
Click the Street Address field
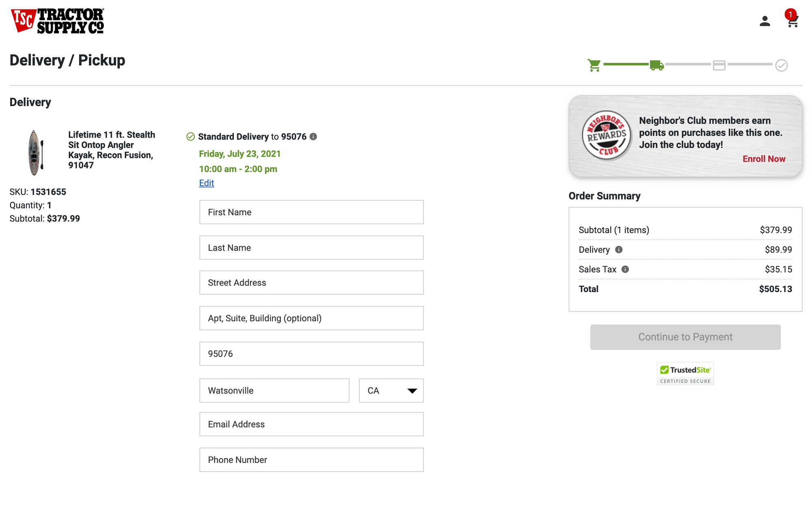pyautogui.click(x=311, y=283)
